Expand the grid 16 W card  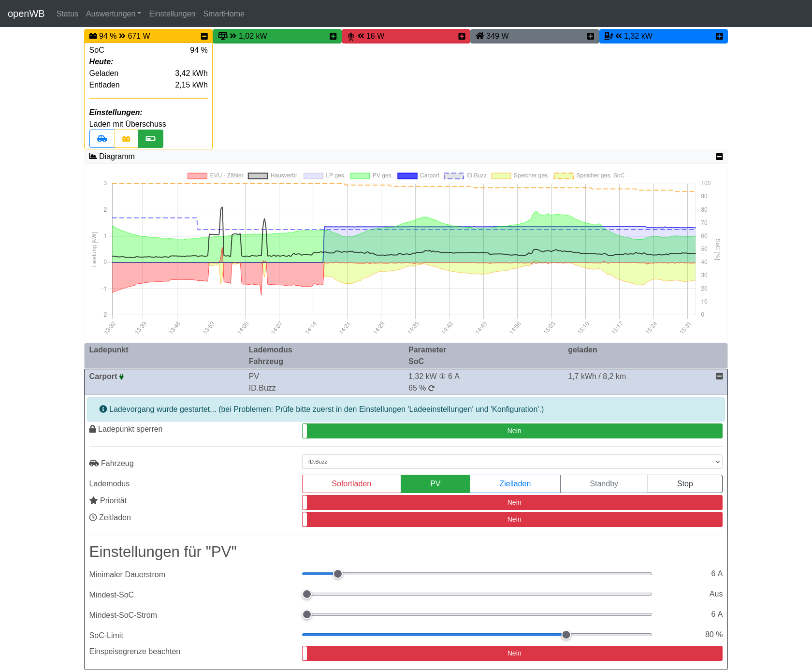click(x=462, y=36)
